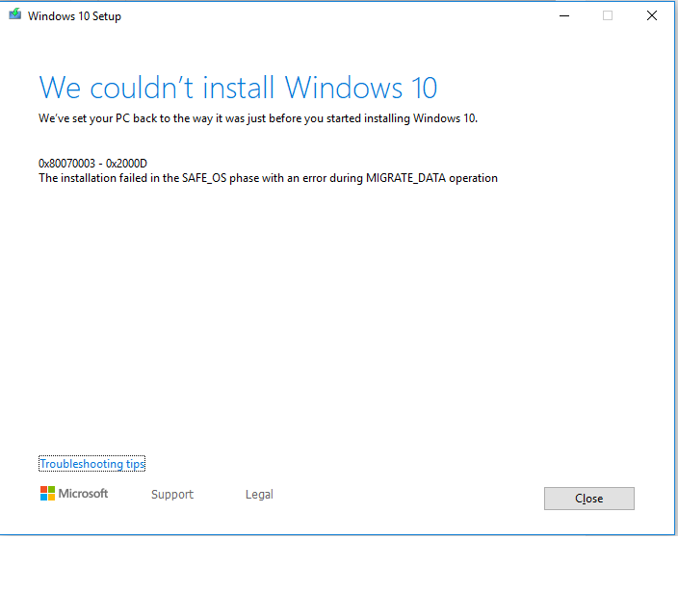The width and height of the screenshot is (678, 616).
Task: Open the Legal link
Action: click(259, 494)
